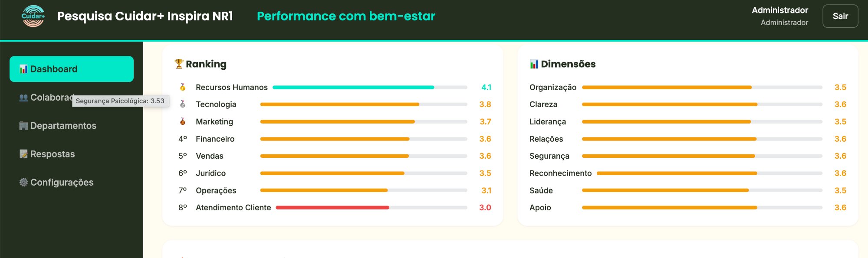Click the Ranking trophy icon
Viewport: 868px width, 258px height.
(x=179, y=64)
